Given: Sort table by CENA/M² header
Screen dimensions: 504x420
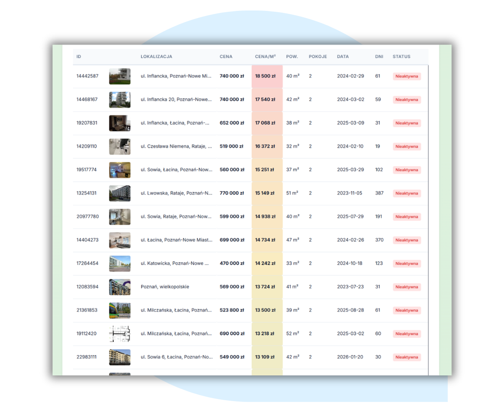Looking at the screenshot, I should tap(265, 57).
